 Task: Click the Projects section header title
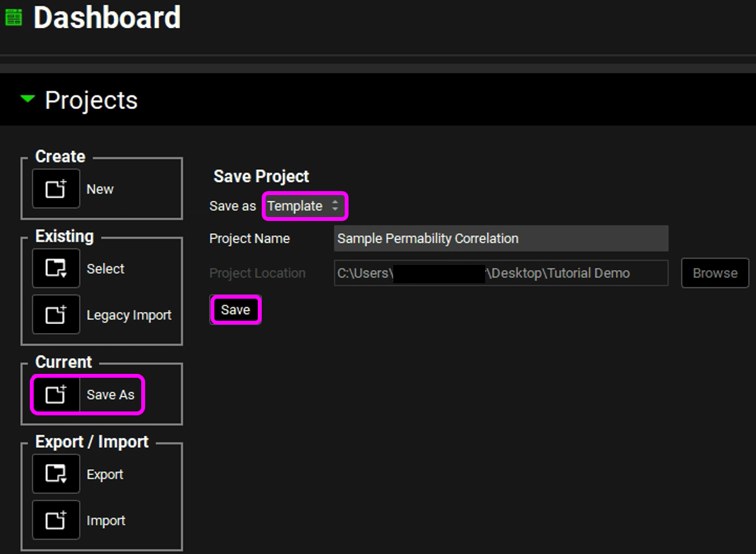tap(91, 100)
